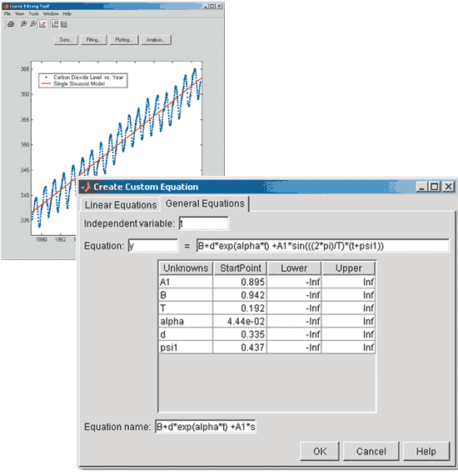Screen dimensions: 458x476
Task: Select the General Equations tab
Action: coord(205,203)
